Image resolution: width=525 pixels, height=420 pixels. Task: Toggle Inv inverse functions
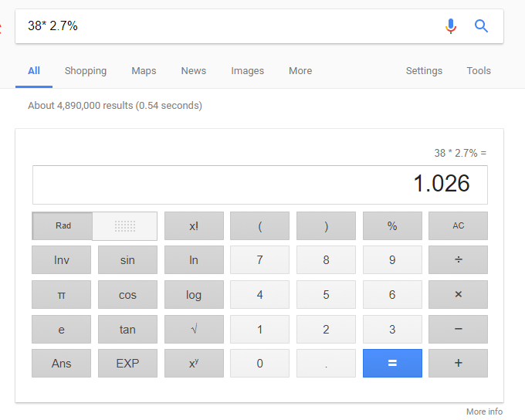pyautogui.click(x=61, y=259)
